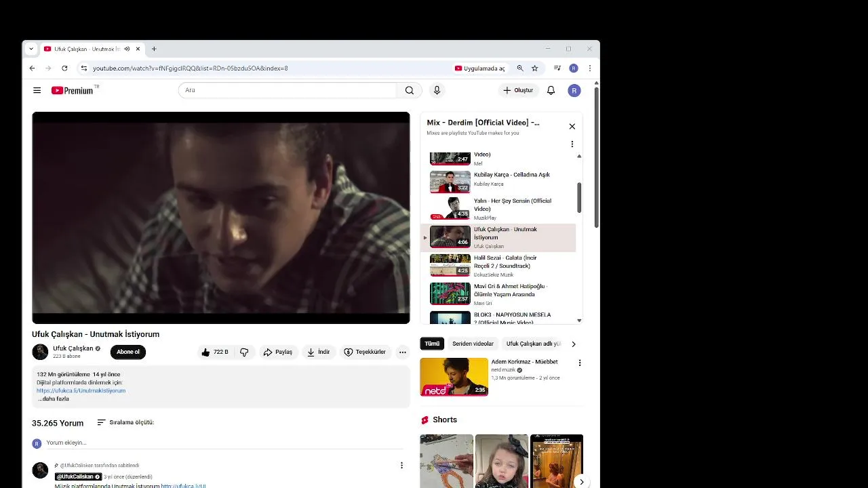Open @UfukCaliskan pinned comment author

coord(78,477)
